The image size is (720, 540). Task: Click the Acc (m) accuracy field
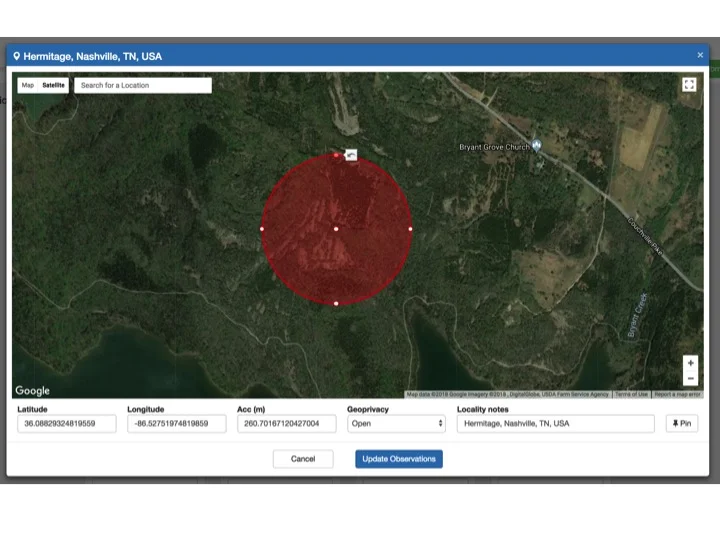(x=287, y=423)
